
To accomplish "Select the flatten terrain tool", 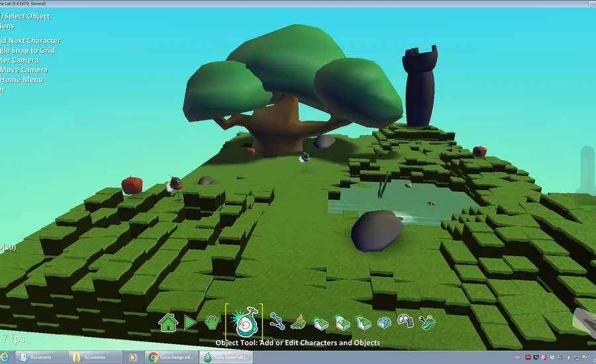I will point(342,322).
